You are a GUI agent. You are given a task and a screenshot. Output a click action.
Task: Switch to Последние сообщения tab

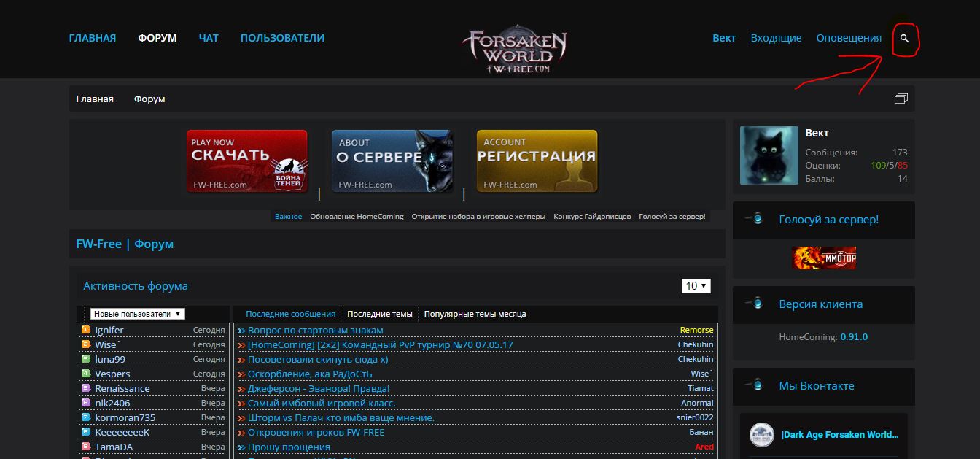pyautogui.click(x=290, y=314)
